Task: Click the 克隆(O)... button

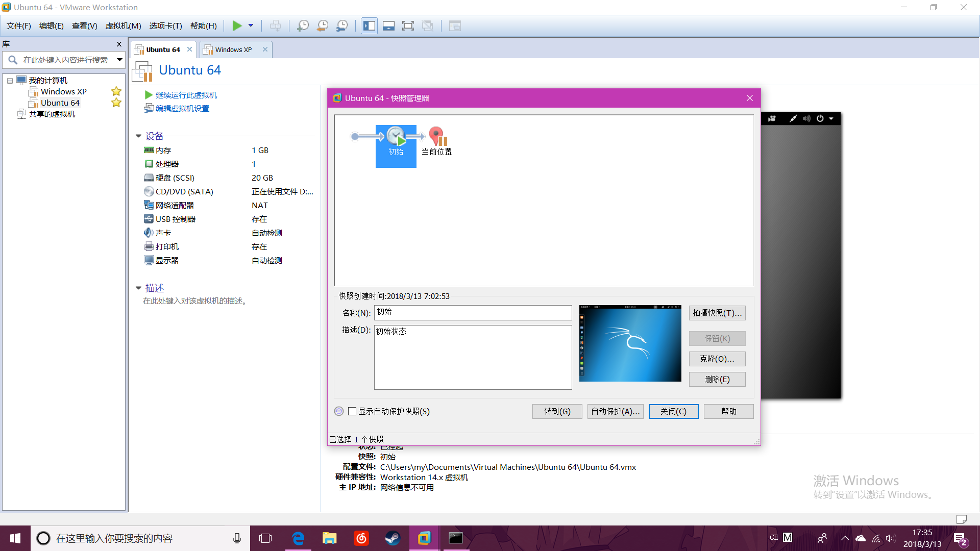Action: 717,359
